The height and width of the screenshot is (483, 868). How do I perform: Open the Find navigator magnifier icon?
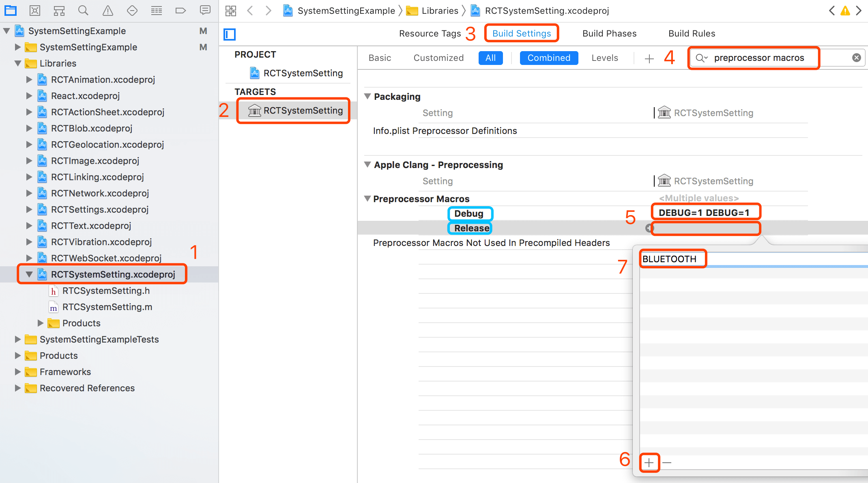83,11
